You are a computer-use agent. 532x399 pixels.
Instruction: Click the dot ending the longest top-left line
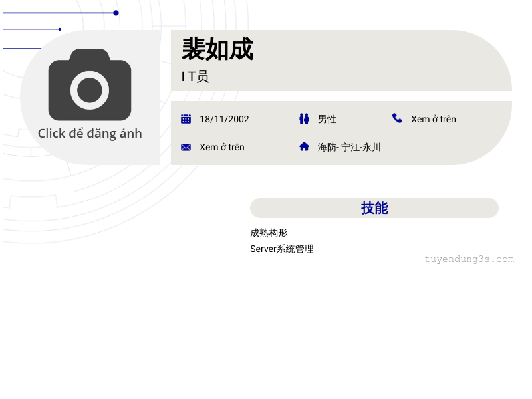pyautogui.click(x=116, y=13)
